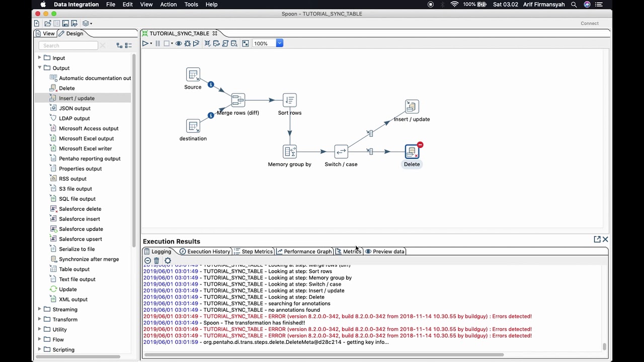Select the TUTORIAL_SYNC_TABLE canvas tab
The image size is (644, 362).
coord(179,34)
